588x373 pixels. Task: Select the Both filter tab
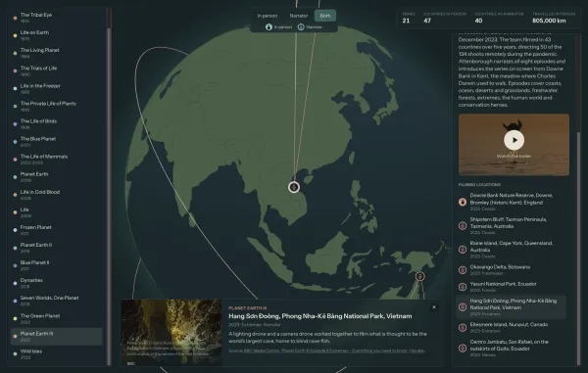325,16
